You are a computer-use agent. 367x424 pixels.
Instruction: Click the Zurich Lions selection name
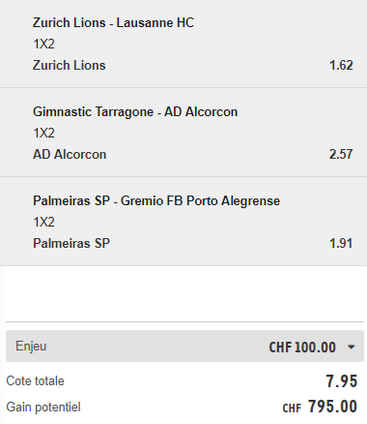[x=69, y=65]
